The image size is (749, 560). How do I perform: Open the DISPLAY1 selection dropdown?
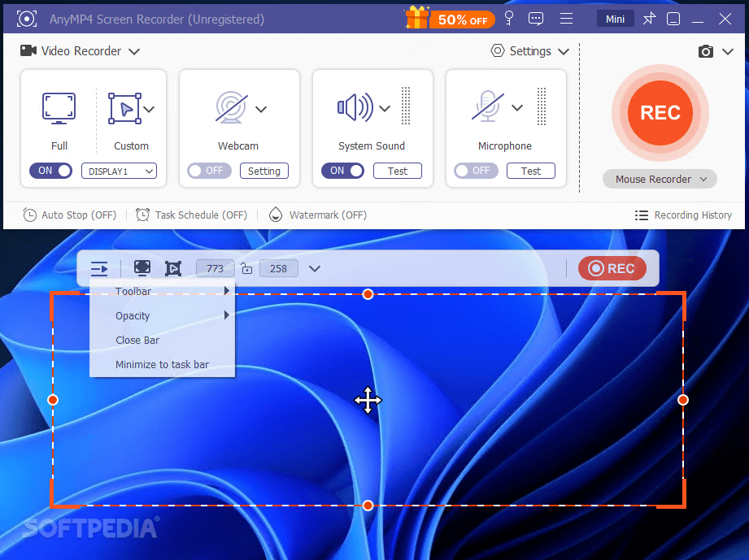120,171
